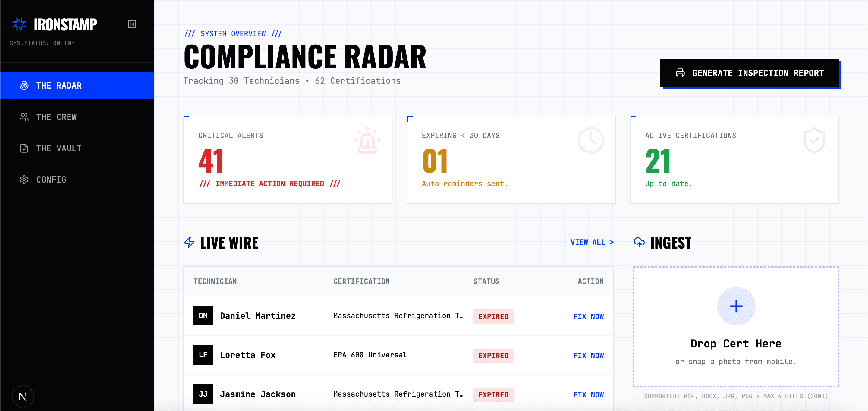
Task: Select The Radar target icon in sidebar
Action: point(24,86)
